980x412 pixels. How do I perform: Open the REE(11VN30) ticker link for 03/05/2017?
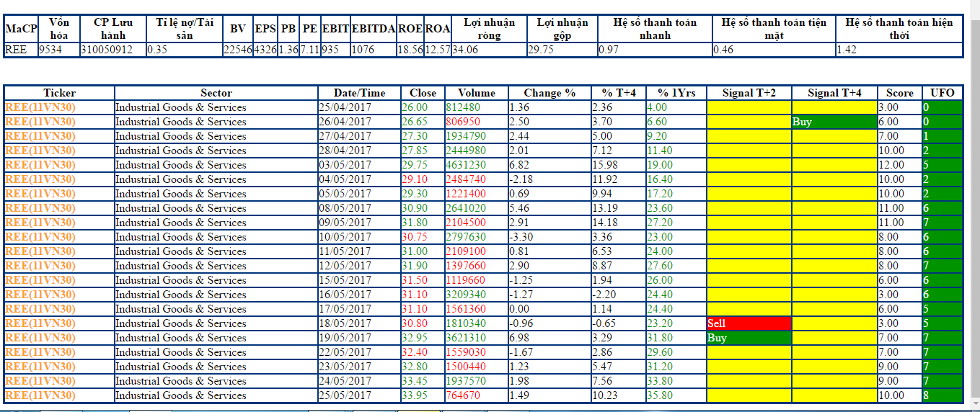40,165
